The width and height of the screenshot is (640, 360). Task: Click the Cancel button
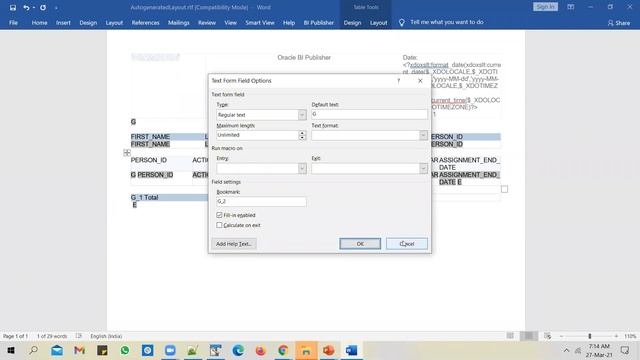click(x=407, y=244)
